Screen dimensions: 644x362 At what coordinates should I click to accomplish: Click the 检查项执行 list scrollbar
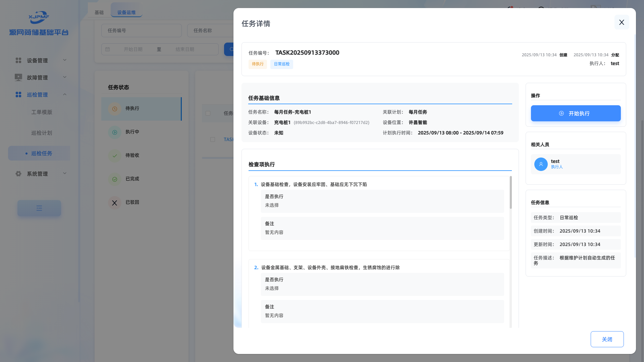click(511, 193)
